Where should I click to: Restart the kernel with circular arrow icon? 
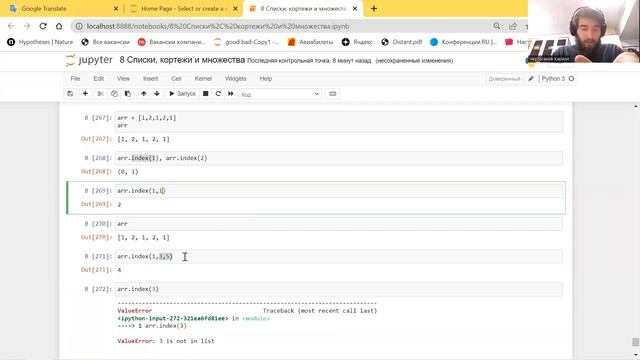[218, 94]
